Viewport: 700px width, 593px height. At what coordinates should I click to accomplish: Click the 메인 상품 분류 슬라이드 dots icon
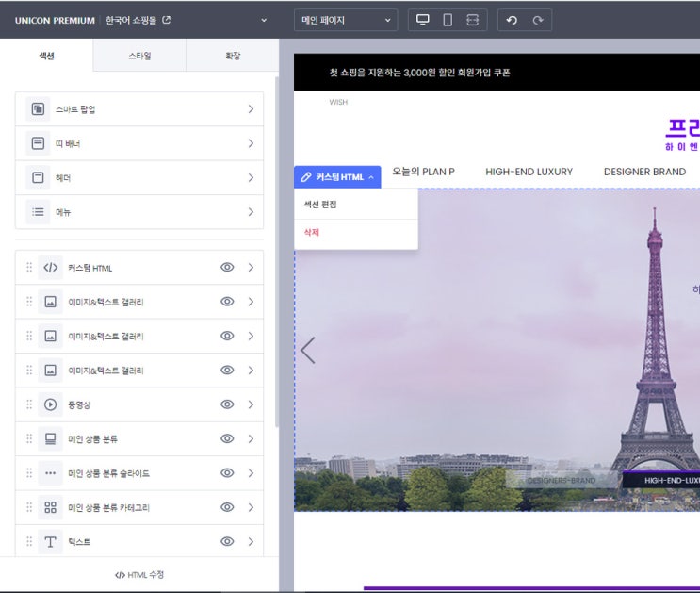[51, 473]
